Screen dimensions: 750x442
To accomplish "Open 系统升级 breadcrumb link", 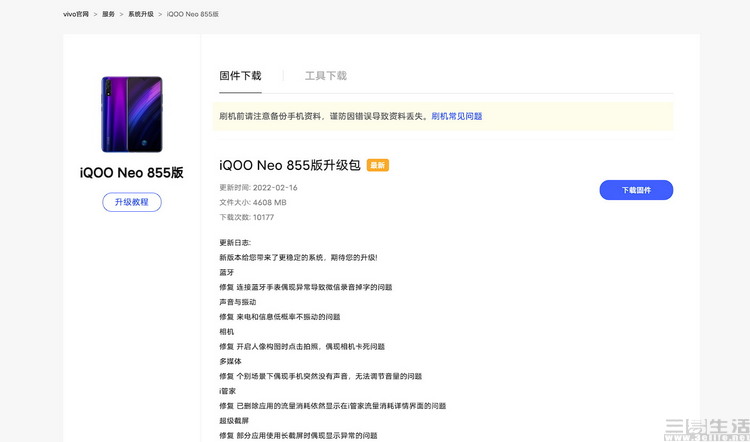I will [x=141, y=14].
